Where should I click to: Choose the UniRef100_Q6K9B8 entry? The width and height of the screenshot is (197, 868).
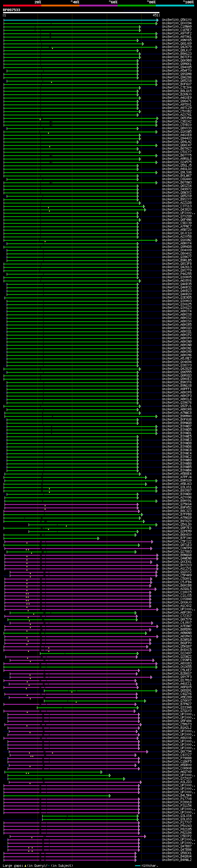pos(176,60)
